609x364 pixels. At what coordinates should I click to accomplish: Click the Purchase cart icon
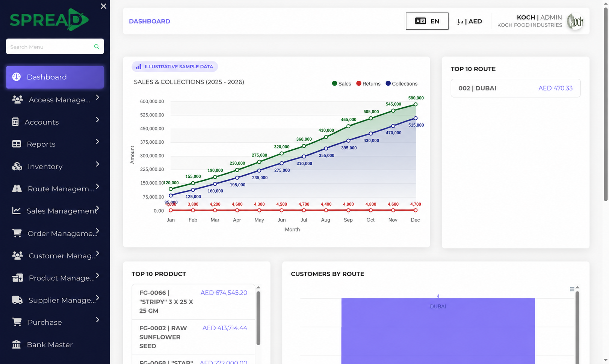point(17,322)
